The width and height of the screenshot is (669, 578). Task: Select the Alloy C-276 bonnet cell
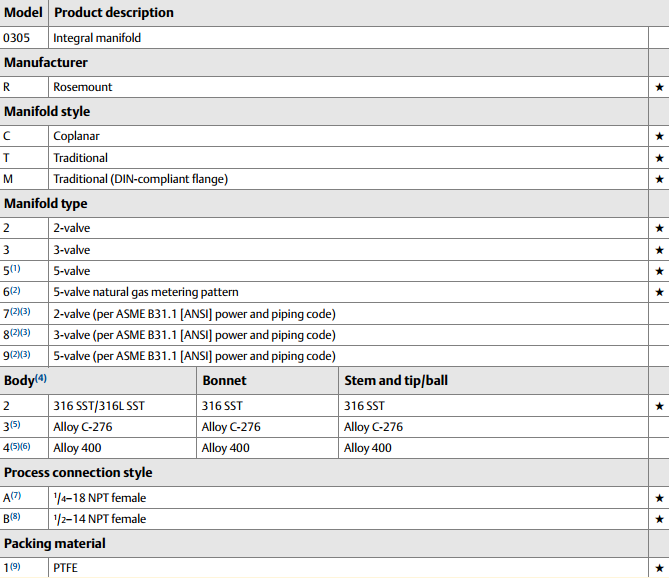(231, 427)
